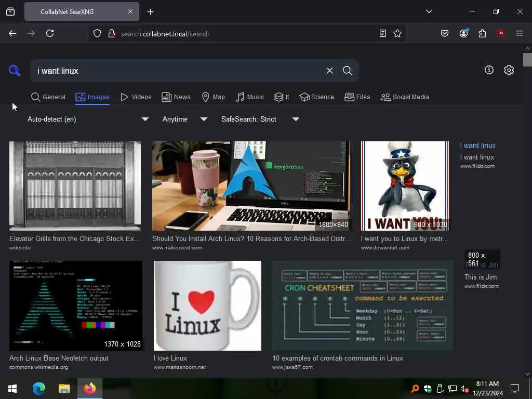Open Firefox account icon
The height and width of the screenshot is (399, 532).
[463, 33]
